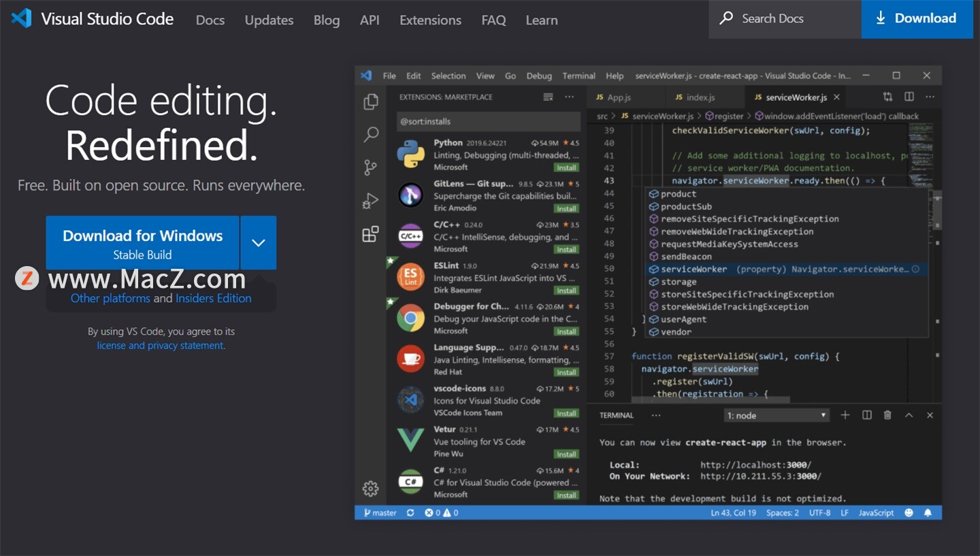
Task: Click the notifications bell in status bar
Action: [x=928, y=512]
